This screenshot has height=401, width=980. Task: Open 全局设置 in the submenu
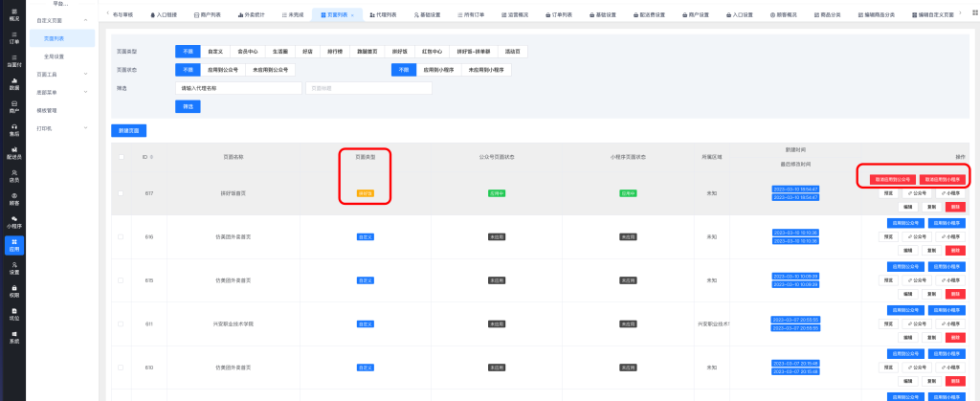(55, 56)
